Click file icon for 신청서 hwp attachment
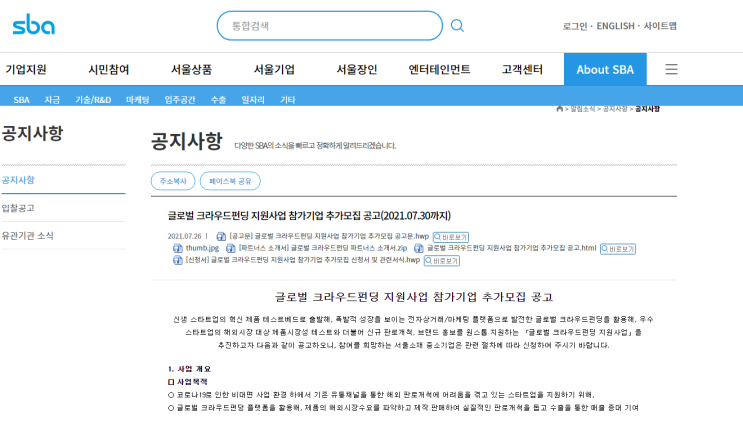The width and height of the screenshot is (743, 430). tap(178, 260)
